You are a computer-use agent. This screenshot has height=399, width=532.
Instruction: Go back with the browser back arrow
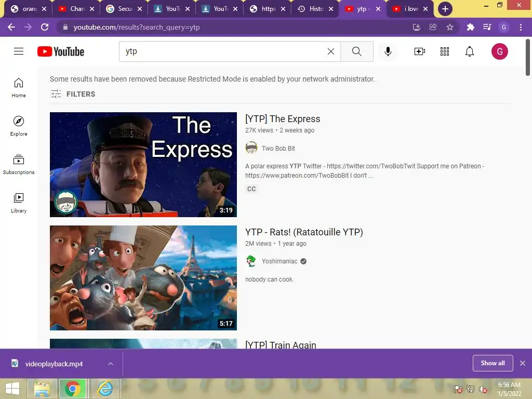pyautogui.click(x=11, y=27)
